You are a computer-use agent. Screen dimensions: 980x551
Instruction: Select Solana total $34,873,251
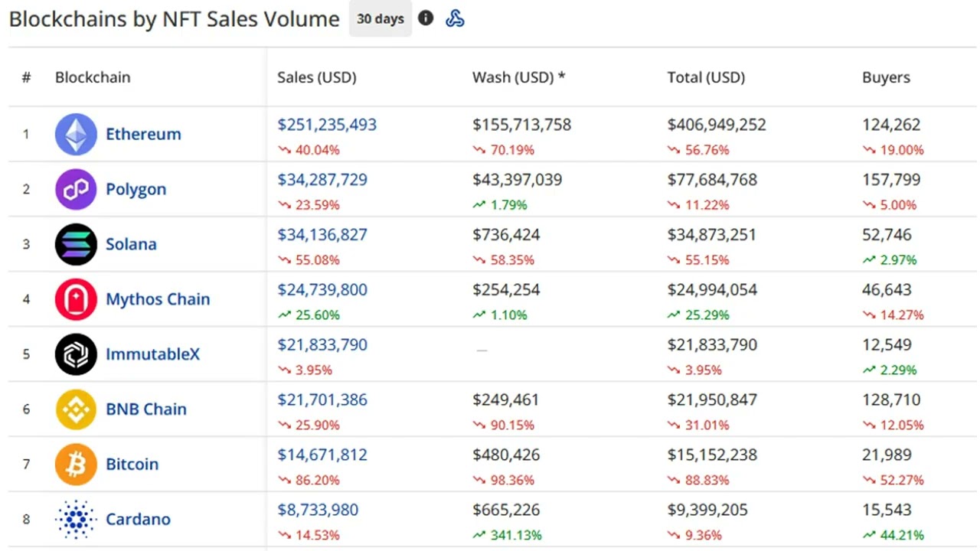(x=712, y=235)
